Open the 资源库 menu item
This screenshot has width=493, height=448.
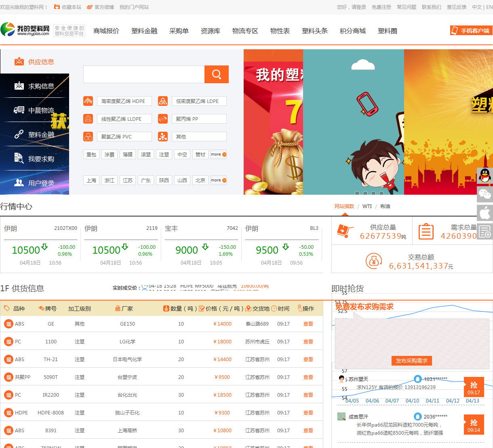tap(211, 31)
